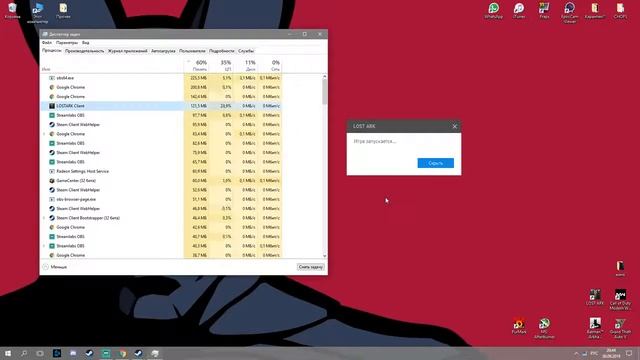This screenshot has height=360, width=640.
Task: Click the Radeon Settings: Host Service icon
Action: [52, 171]
